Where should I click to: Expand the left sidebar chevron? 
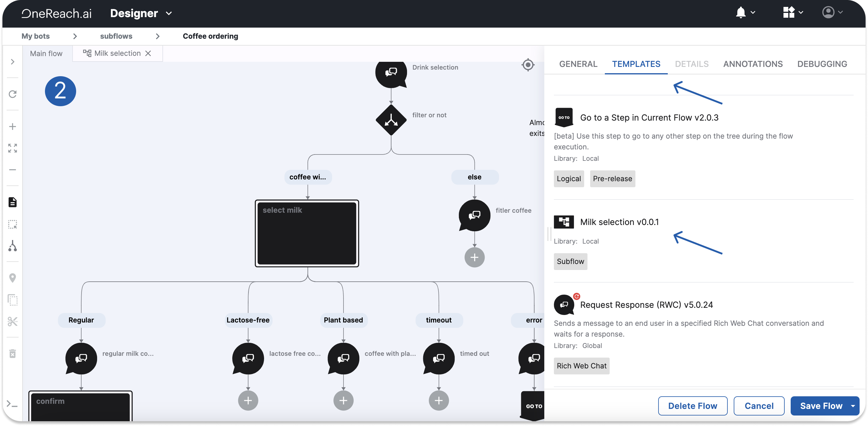(x=13, y=62)
